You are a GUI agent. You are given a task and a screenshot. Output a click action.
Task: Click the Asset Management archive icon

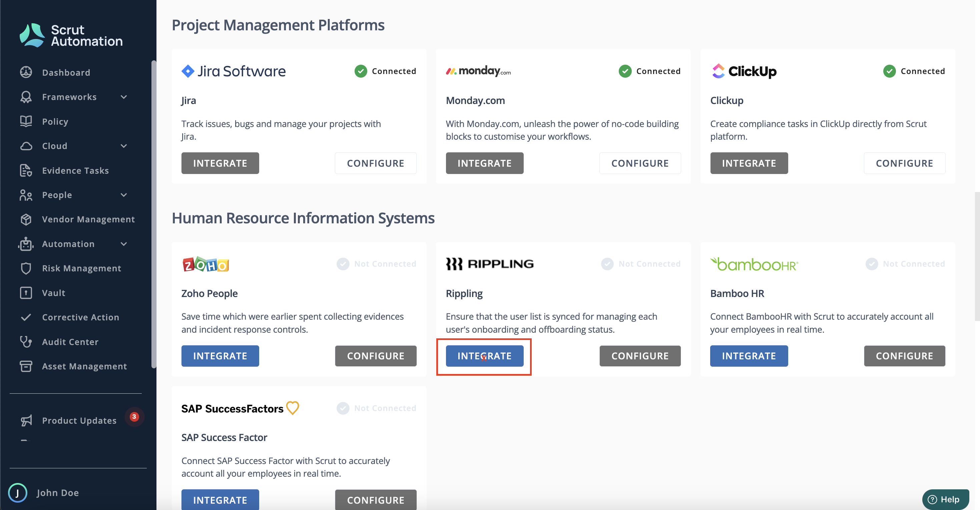pos(26,366)
